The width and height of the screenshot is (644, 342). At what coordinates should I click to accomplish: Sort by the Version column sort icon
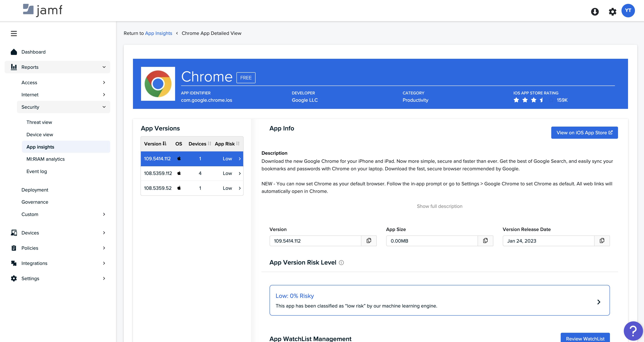[x=164, y=144]
